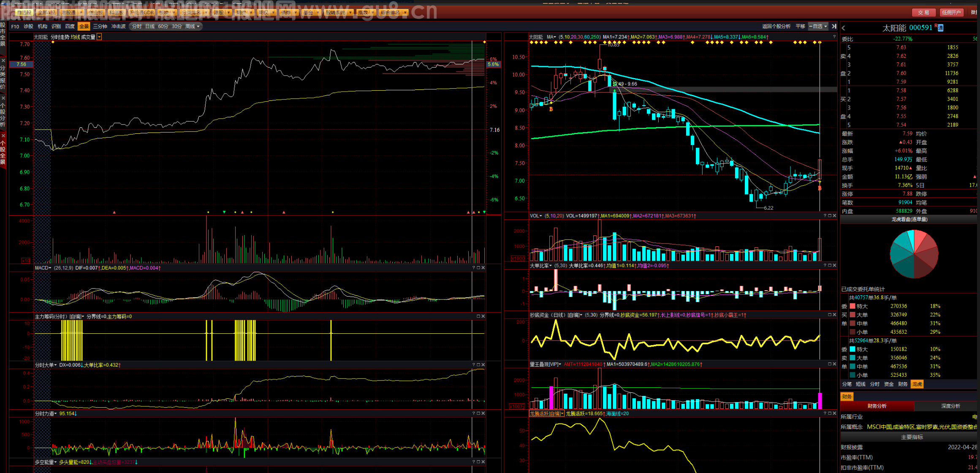
Task: Maximize the VOL indicator panel
Action: pos(830,216)
